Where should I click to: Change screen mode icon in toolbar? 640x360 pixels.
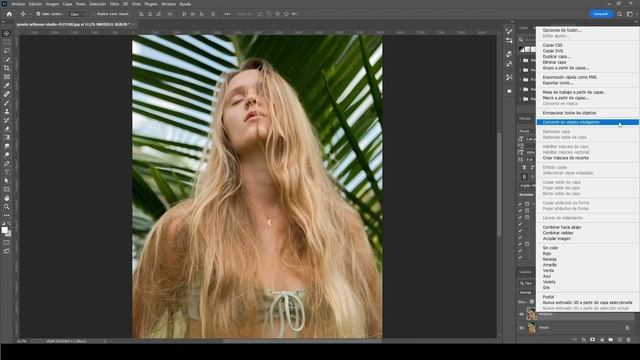coord(7,252)
